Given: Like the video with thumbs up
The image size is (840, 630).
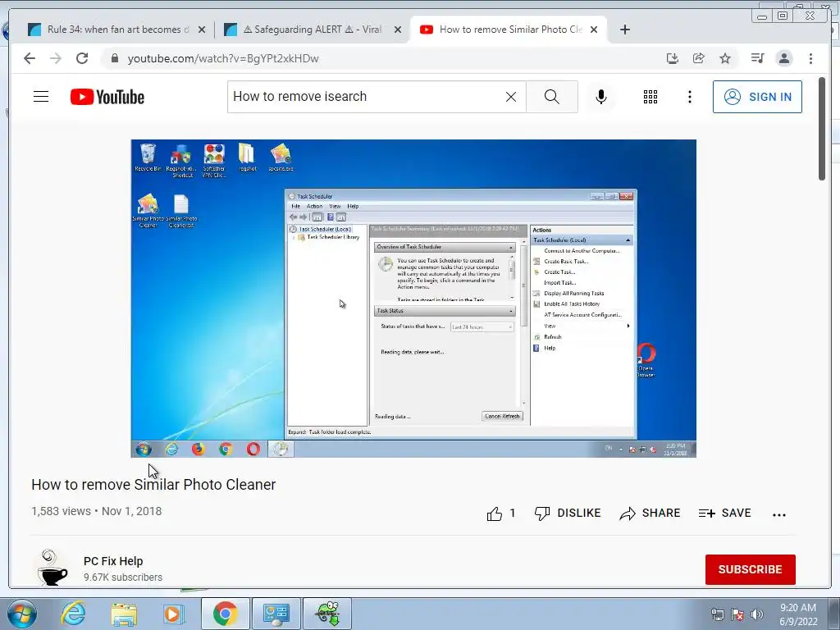Looking at the screenshot, I should (501, 514).
